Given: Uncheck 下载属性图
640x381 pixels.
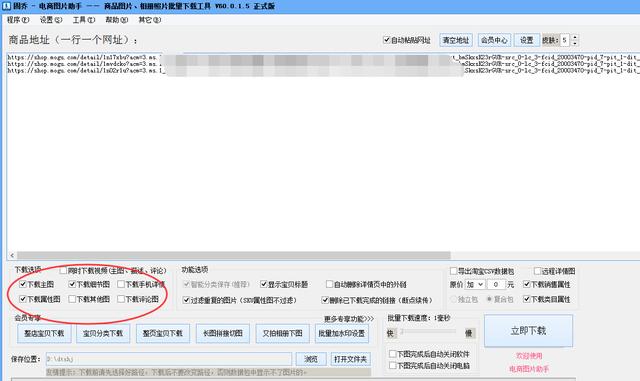Looking at the screenshot, I should [x=23, y=299].
